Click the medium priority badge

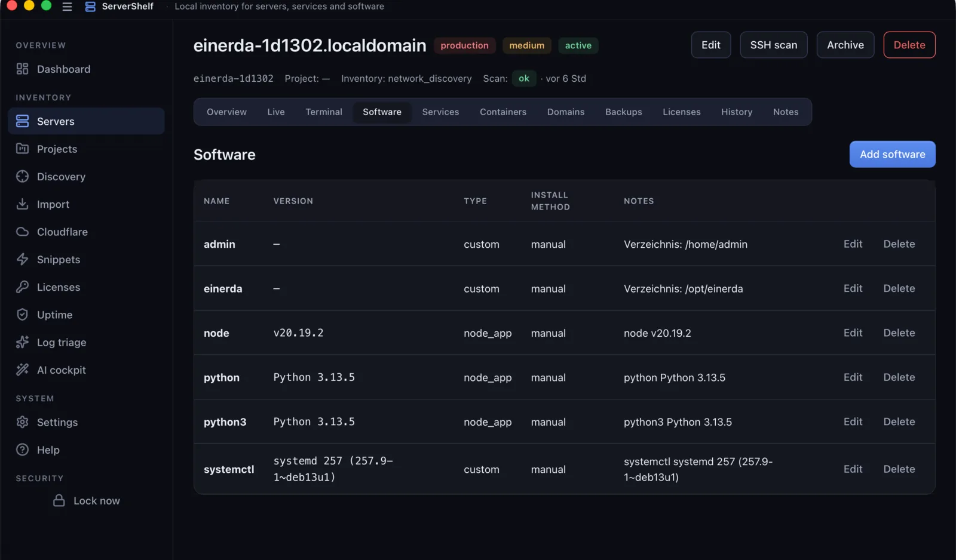526,45
